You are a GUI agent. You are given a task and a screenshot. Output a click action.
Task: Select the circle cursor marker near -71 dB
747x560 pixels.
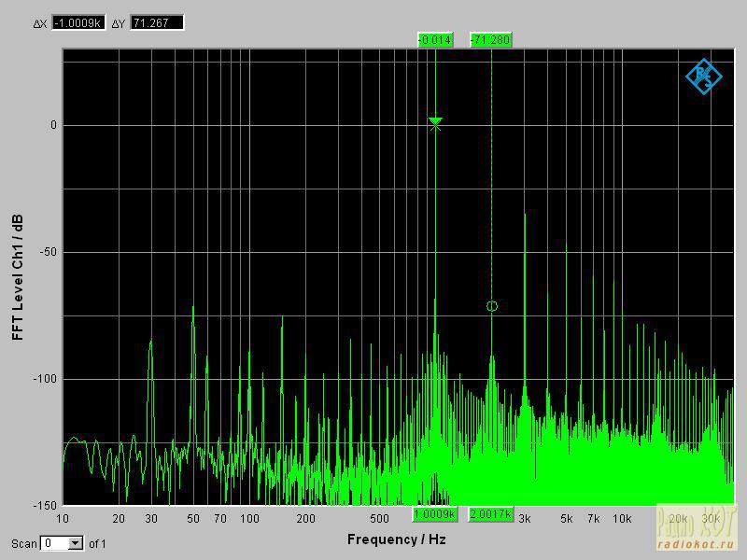coord(492,306)
